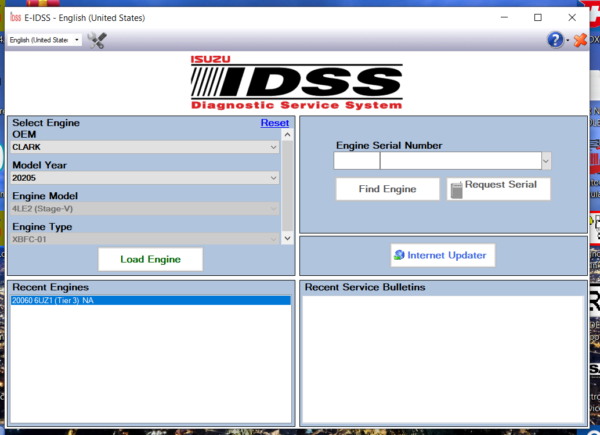The image size is (600, 435).
Task: Minimize the E-IDSS window
Action: point(504,18)
